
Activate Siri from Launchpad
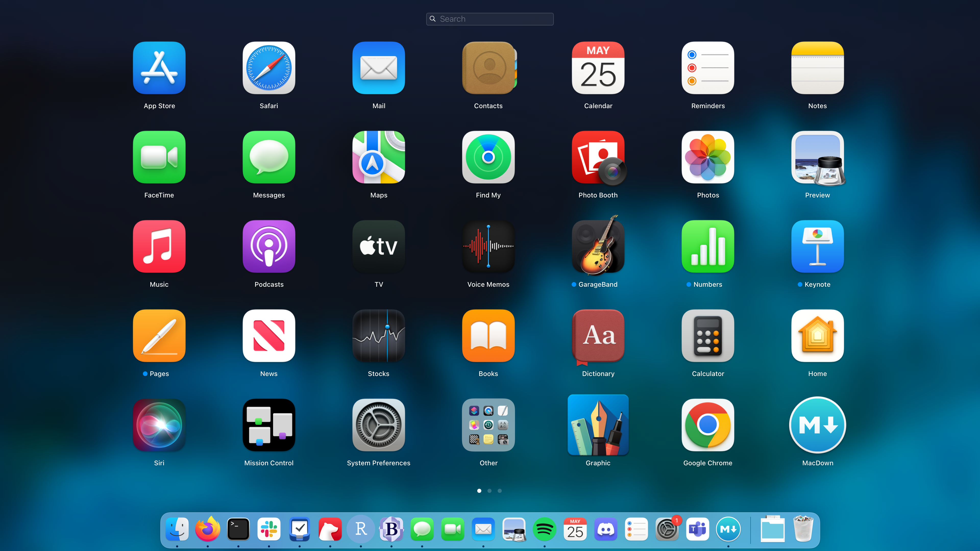click(159, 425)
